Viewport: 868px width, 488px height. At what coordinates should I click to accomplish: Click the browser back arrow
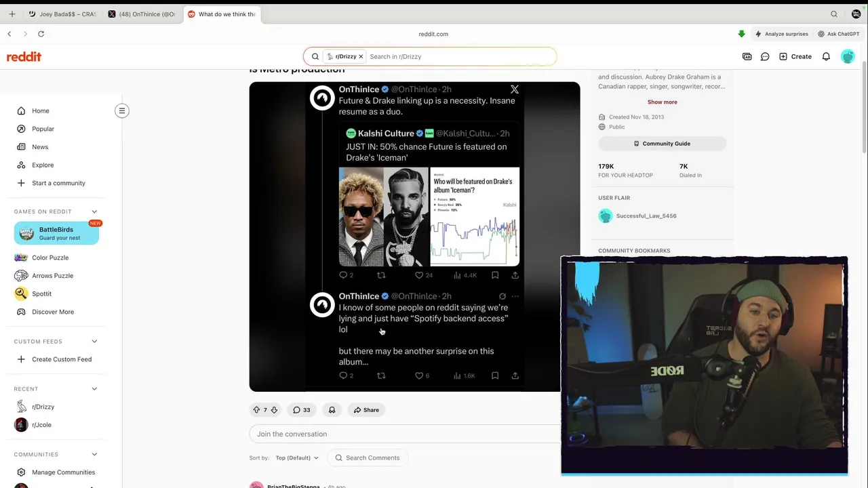pyautogui.click(x=9, y=34)
